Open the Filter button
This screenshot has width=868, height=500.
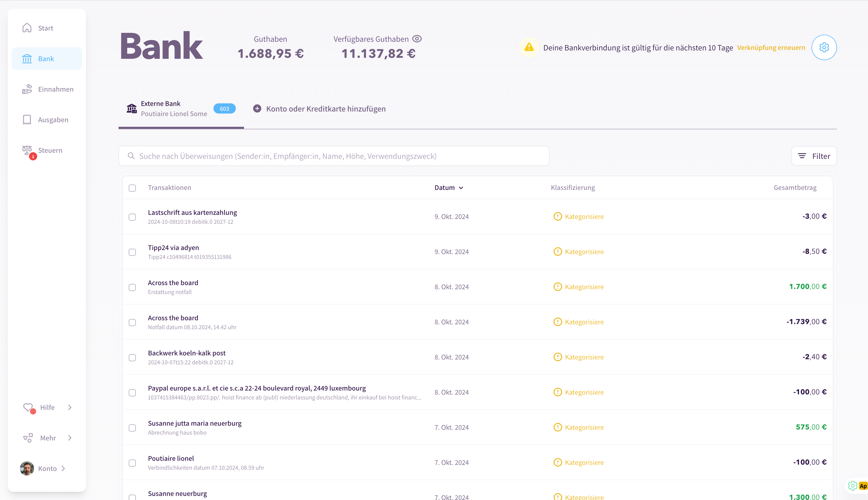pos(814,156)
